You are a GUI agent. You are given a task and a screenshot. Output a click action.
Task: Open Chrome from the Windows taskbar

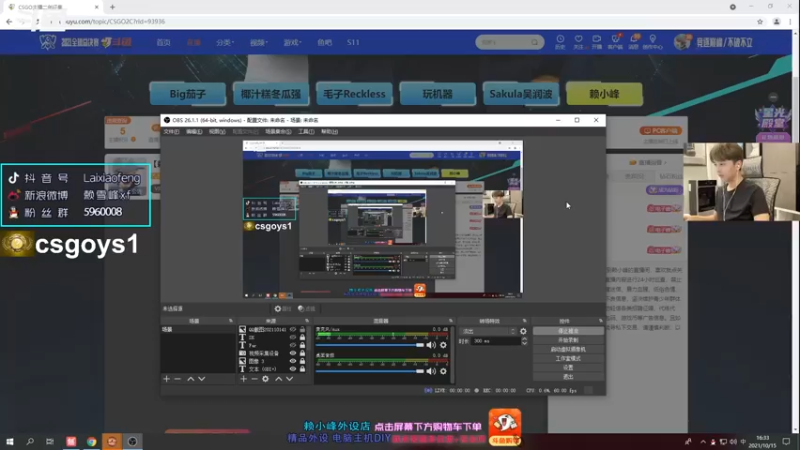[91, 441]
